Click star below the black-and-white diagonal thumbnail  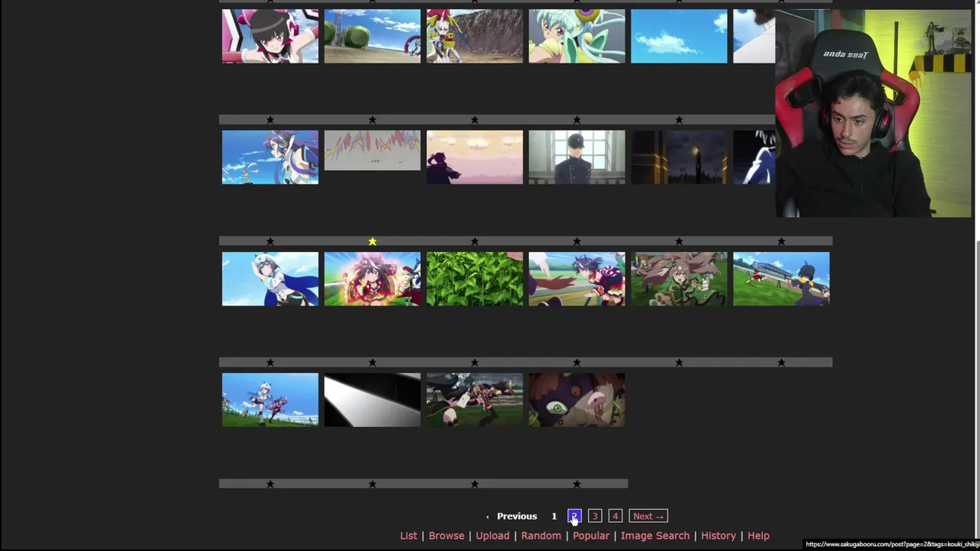coord(372,484)
